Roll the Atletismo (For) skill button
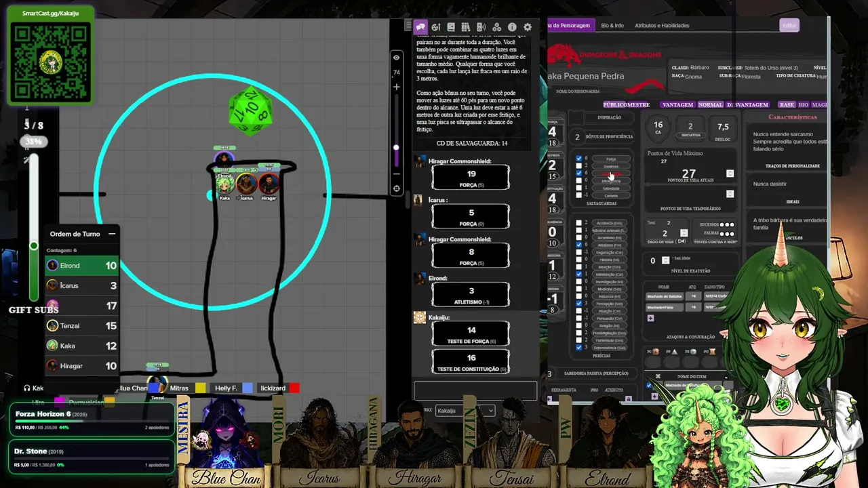The width and height of the screenshot is (868, 488). point(610,245)
